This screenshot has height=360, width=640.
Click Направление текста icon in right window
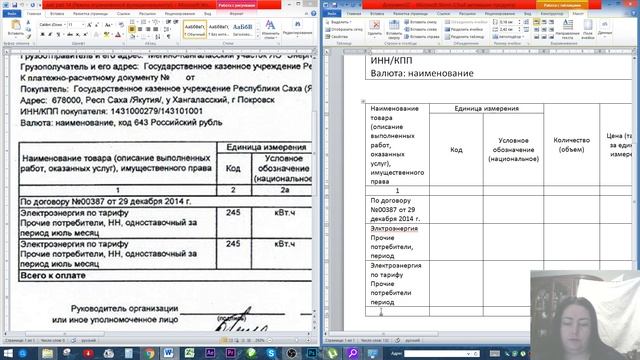tap(568, 29)
